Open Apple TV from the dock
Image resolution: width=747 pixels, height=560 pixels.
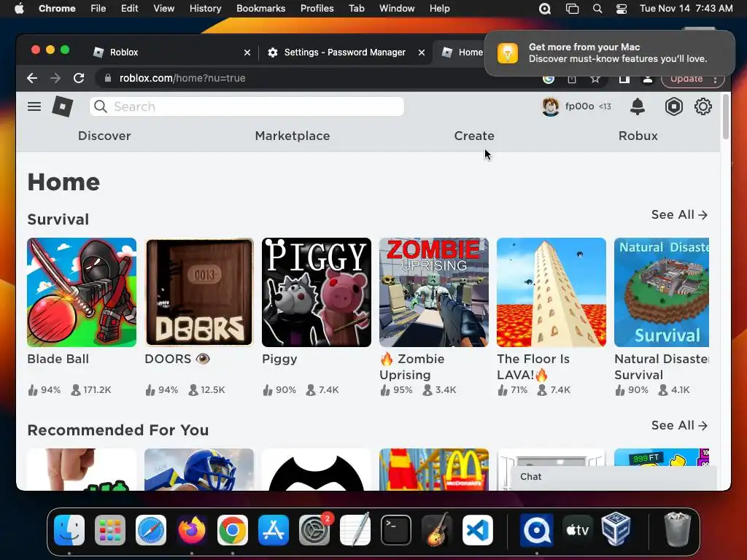(577, 529)
